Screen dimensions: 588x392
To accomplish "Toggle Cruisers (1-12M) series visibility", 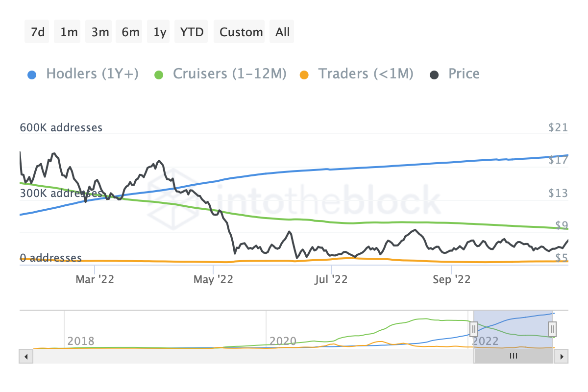I will [220, 74].
